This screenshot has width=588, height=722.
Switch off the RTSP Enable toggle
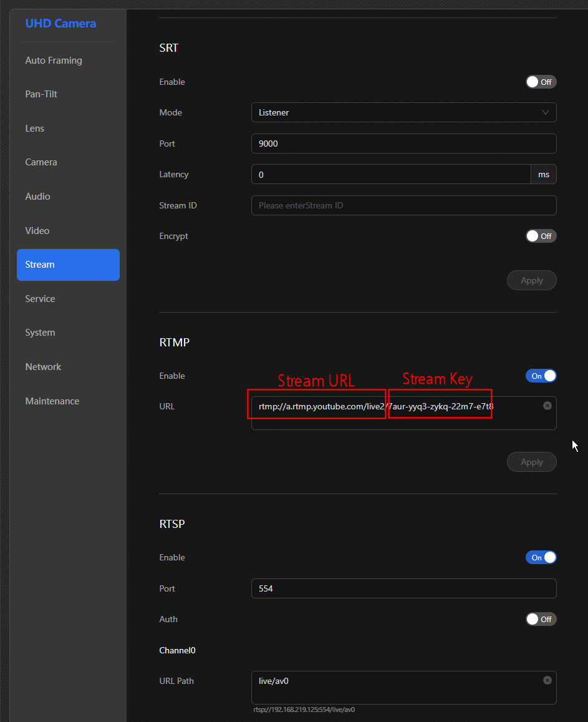(x=541, y=558)
